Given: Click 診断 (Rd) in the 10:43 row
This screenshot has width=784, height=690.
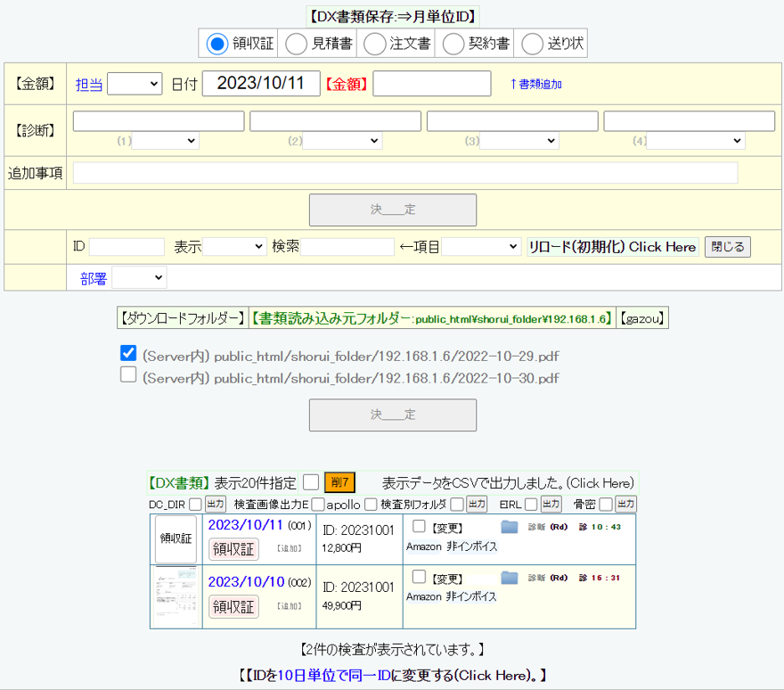Looking at the screenshot, I should pos(548,527).
